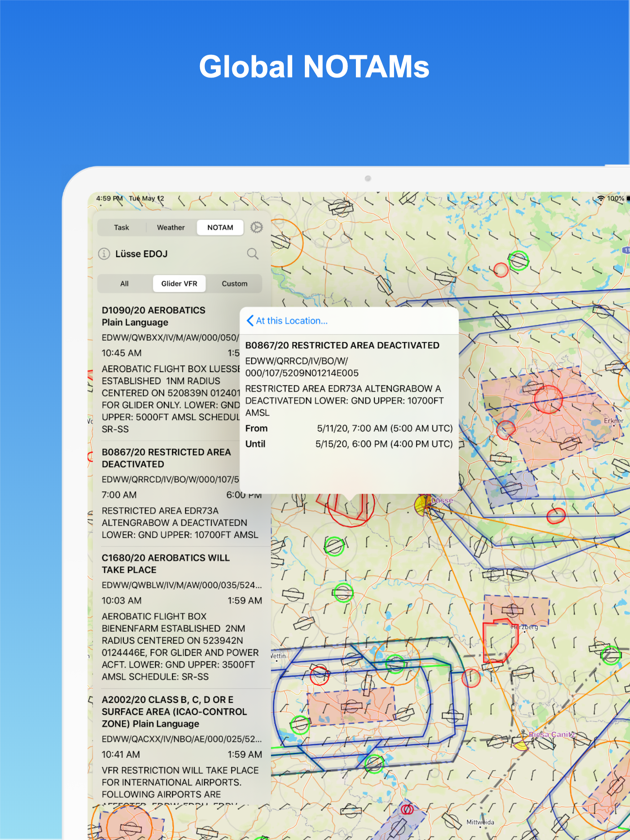This screenshot has width=630, height=840.
Task: Switch to the Weather tab
Action: 171,228
